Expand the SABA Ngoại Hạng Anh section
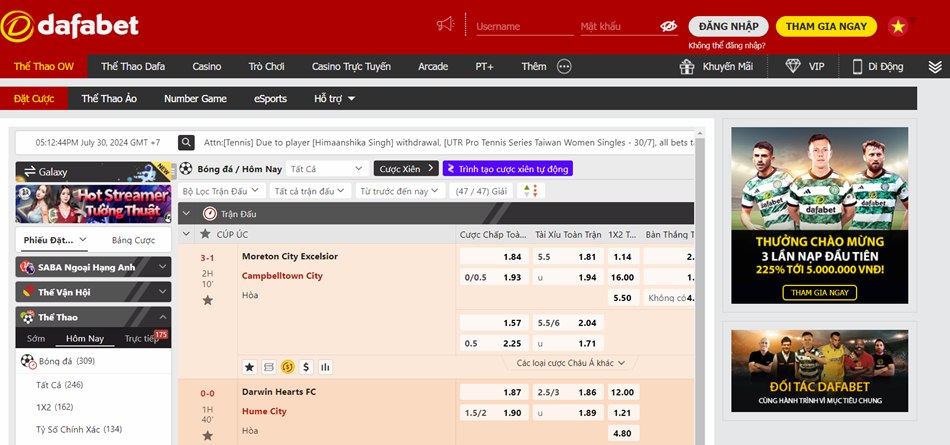The height and width of the screenshot is (445, 950). click(x=93, y=267)
